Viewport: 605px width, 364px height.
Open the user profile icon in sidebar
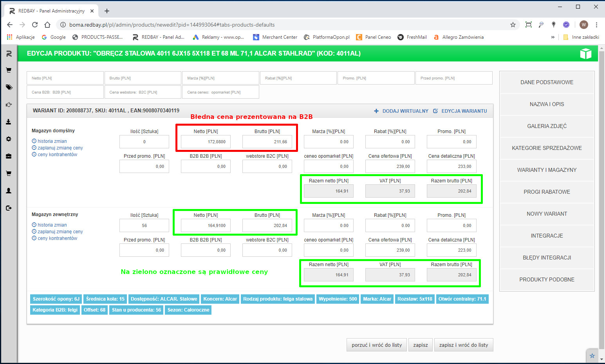[9, 191]
